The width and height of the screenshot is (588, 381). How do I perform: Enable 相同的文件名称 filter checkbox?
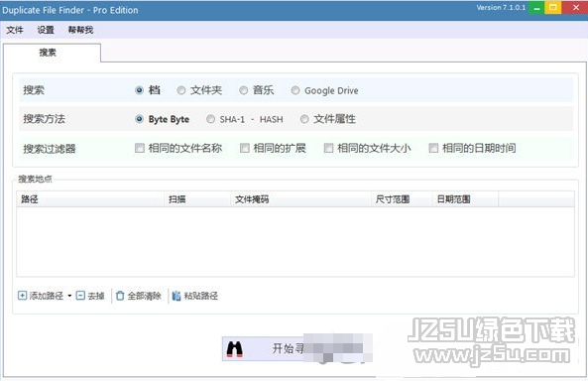pos(140,148)
